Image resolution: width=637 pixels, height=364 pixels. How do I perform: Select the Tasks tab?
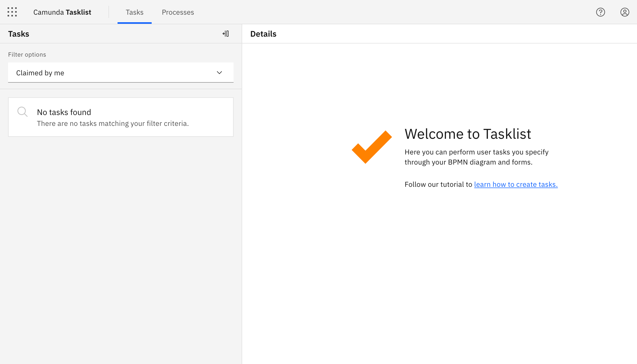[134, 12]
